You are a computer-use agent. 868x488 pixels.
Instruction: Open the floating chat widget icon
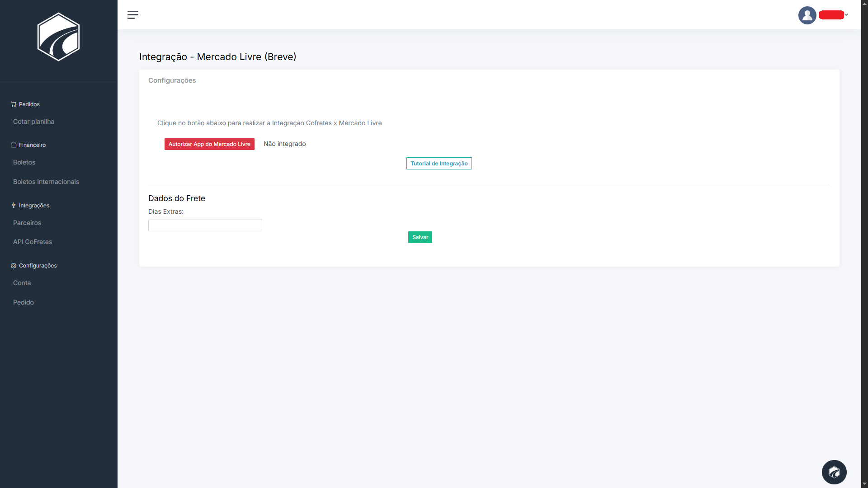834,472
